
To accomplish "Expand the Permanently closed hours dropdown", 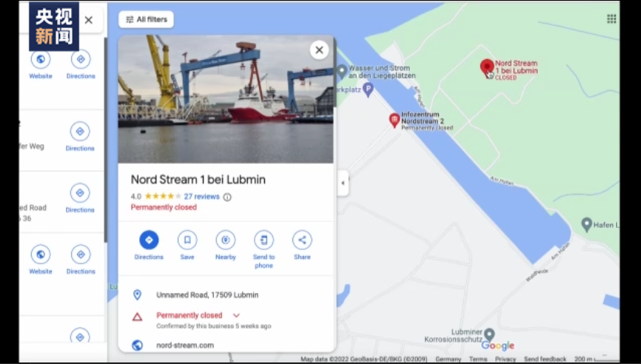I will pos(236,315).
